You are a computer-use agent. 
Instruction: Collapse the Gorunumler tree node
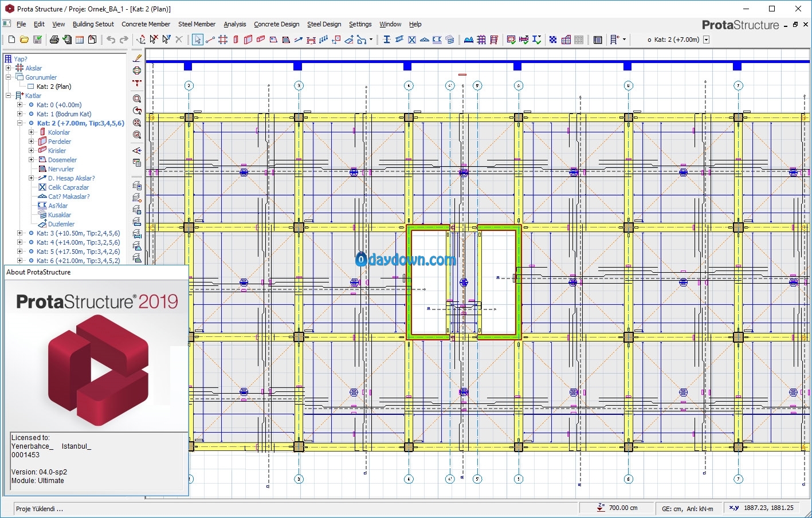pos(9,77)
